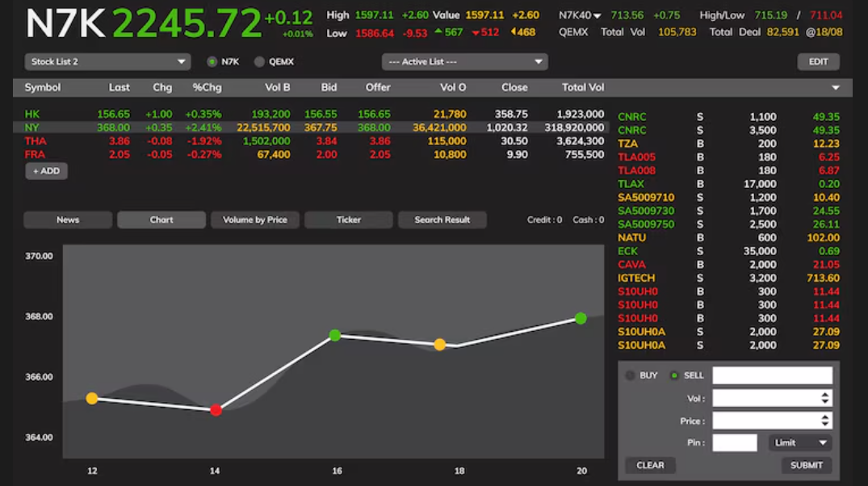
Task: Click the yellow chart point near 18
Action: coord(439,345)
